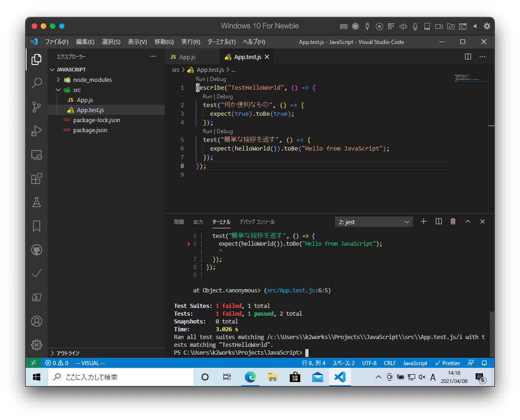Open the Extensions view
The width and height of the screenshot is (520, 420).
37,178
